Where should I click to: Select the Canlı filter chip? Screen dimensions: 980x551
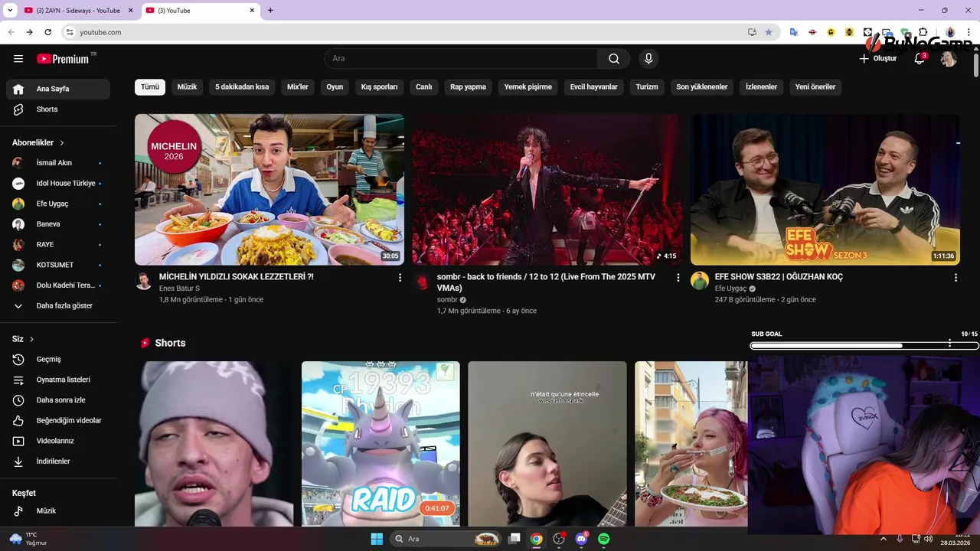(424, 87)
